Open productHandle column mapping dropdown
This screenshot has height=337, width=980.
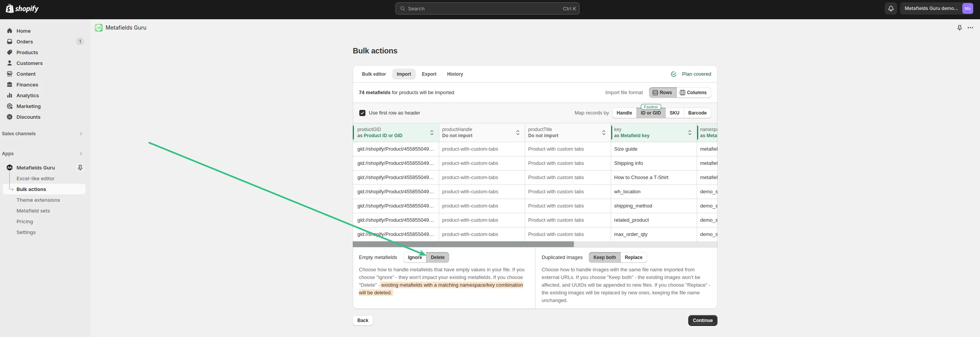tap(517, 133)
